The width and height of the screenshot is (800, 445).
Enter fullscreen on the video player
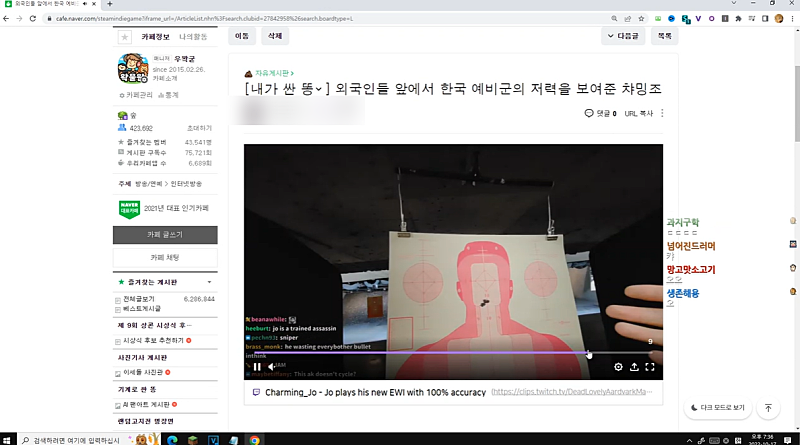(650, 367)
